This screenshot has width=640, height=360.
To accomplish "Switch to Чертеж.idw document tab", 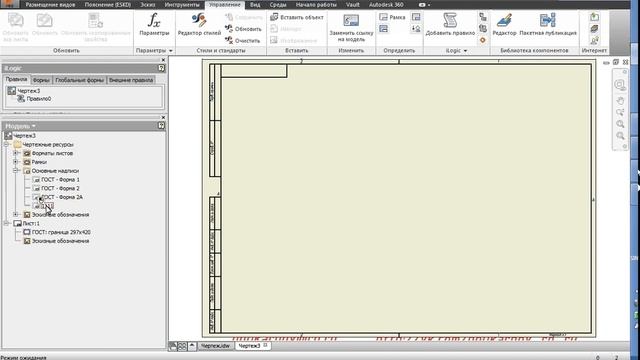I will pos(215,346).
